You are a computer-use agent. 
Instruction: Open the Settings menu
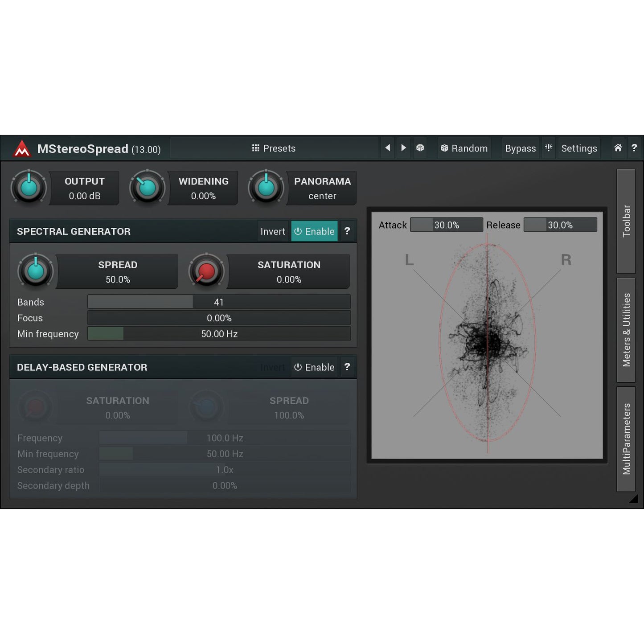[578, 148]
